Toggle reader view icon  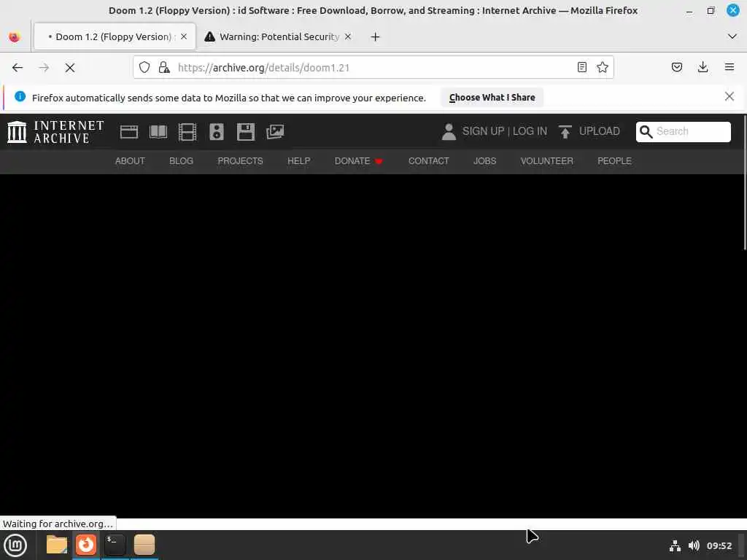[581, 67]
